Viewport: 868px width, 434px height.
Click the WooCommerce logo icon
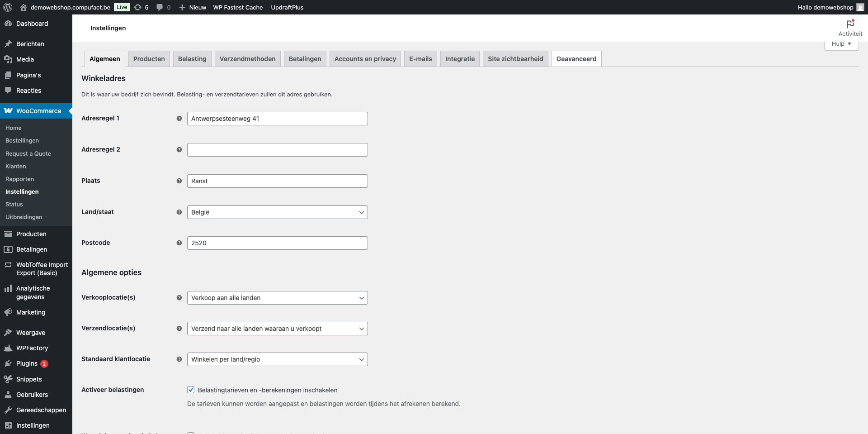[8, 111]
